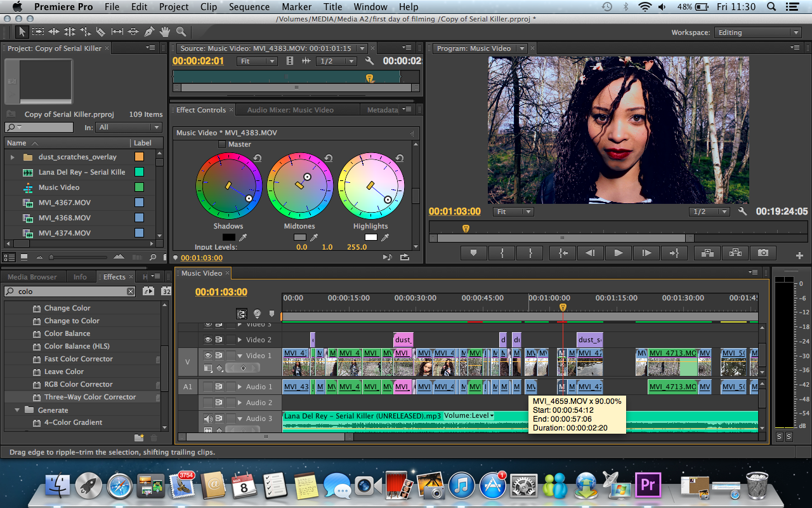The image size is (812, 508).
Task: Select Fast Color Corrector effect
Action: pyautogui.click(x=79, y=359)
